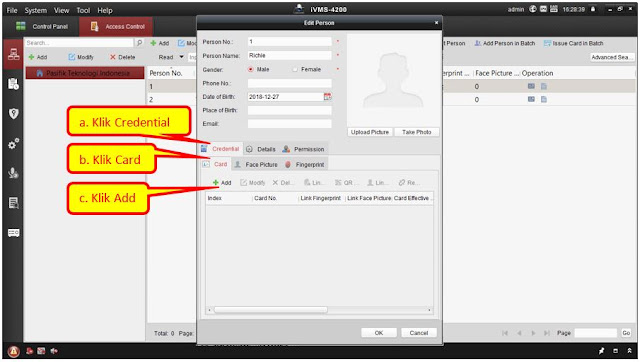Click the lock icon in the title bar

point(593,9)
